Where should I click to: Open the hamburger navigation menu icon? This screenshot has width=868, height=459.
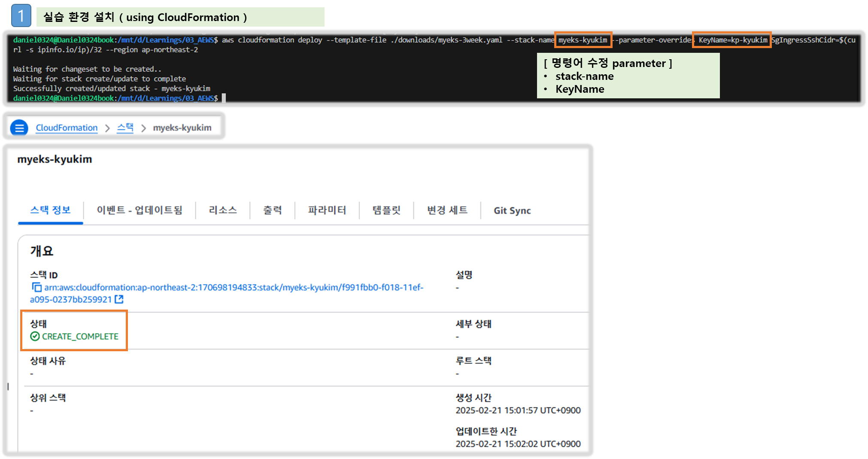(19, 128)
